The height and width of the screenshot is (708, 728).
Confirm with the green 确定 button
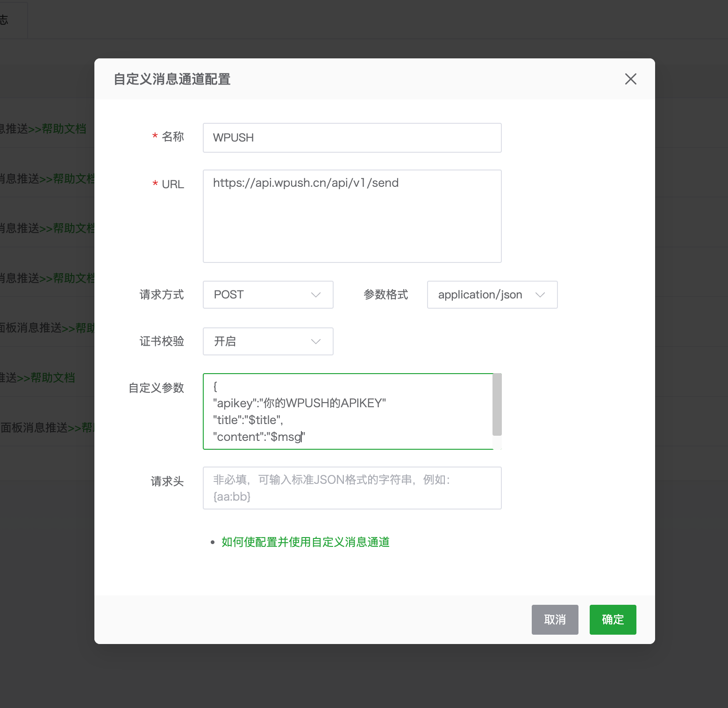pyautogui.click(x=613, y=620)
